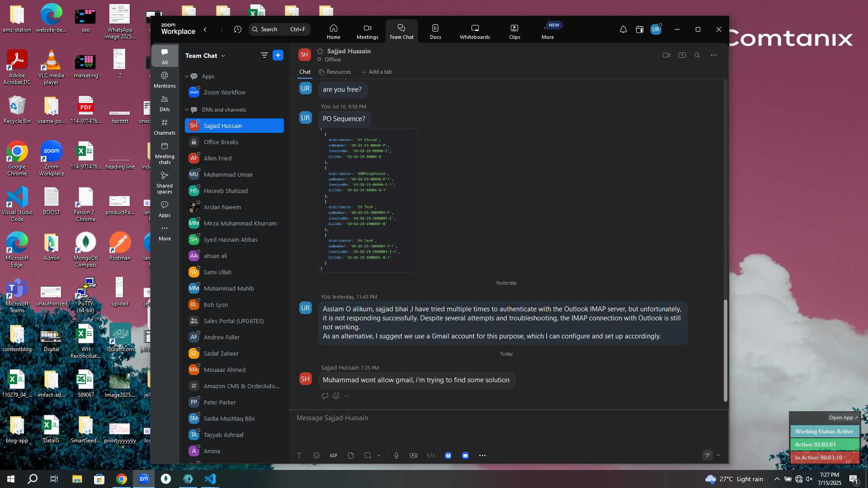
Task: Open chat with Muhammad Umair
Action: point(234,174)
